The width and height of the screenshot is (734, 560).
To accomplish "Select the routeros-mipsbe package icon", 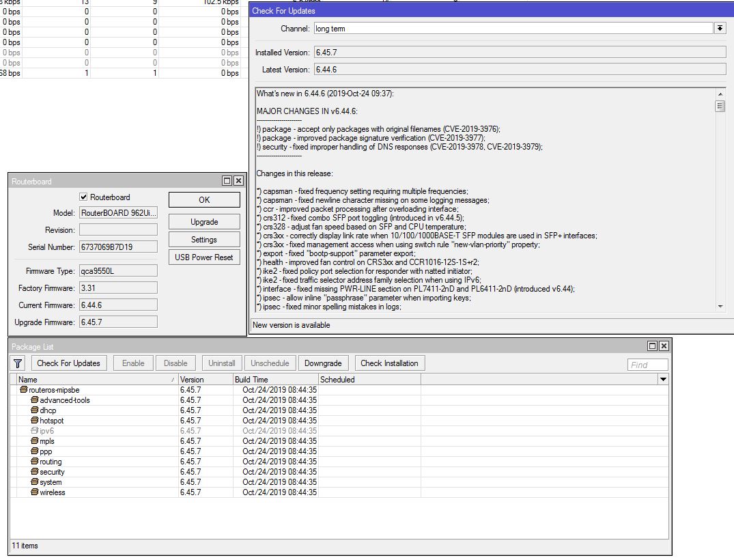I will [x=23, y=390].
